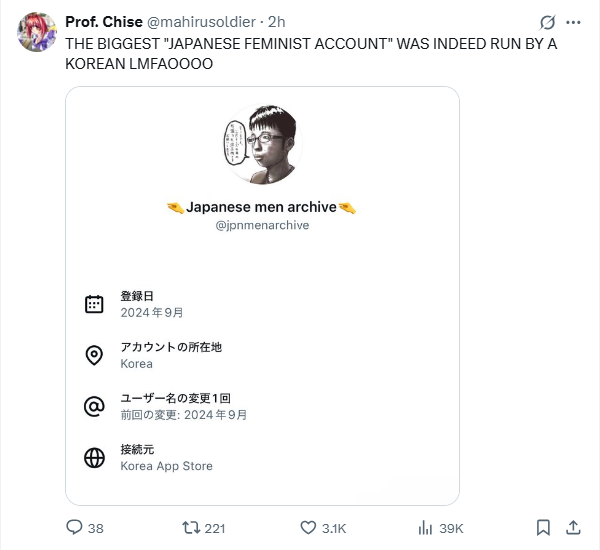
Task: Click the @ username change icon
Action: click(94, 406)
